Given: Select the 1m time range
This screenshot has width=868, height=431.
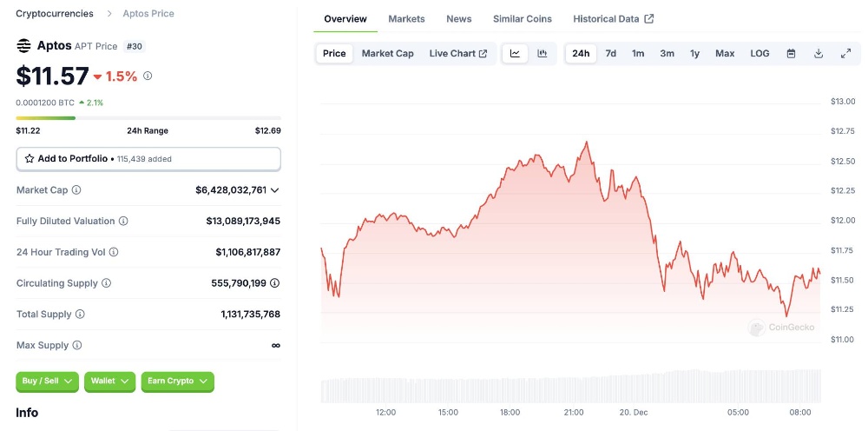Looking at the screenshot, I should (638, 54).
